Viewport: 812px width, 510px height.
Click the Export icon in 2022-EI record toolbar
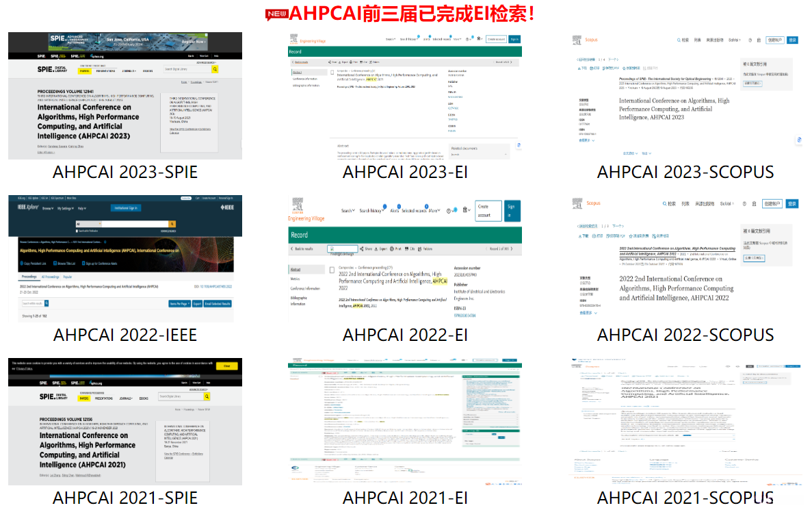(376, 248)
